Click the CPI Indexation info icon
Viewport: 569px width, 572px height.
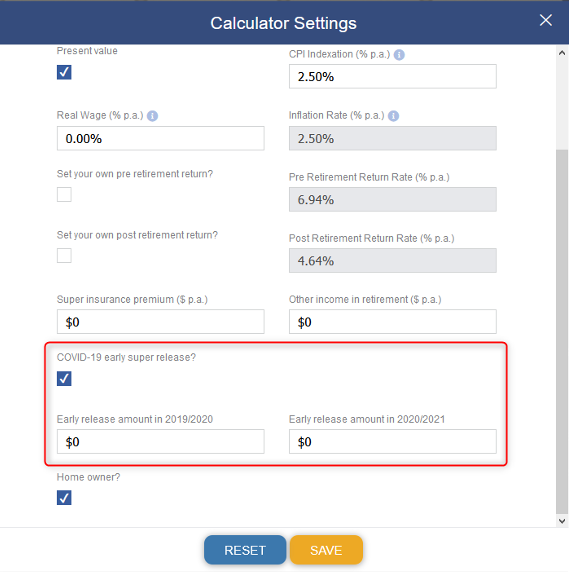tap(399, 55)
